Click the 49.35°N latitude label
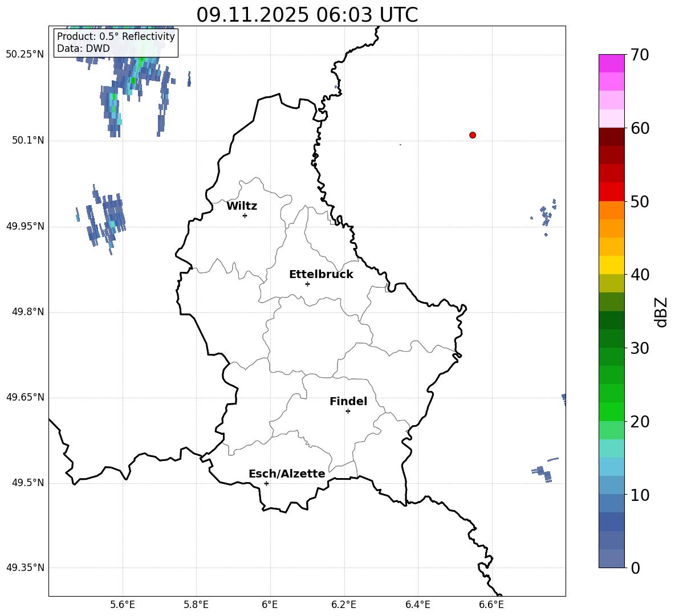675x616 pixels. [25, 568]
